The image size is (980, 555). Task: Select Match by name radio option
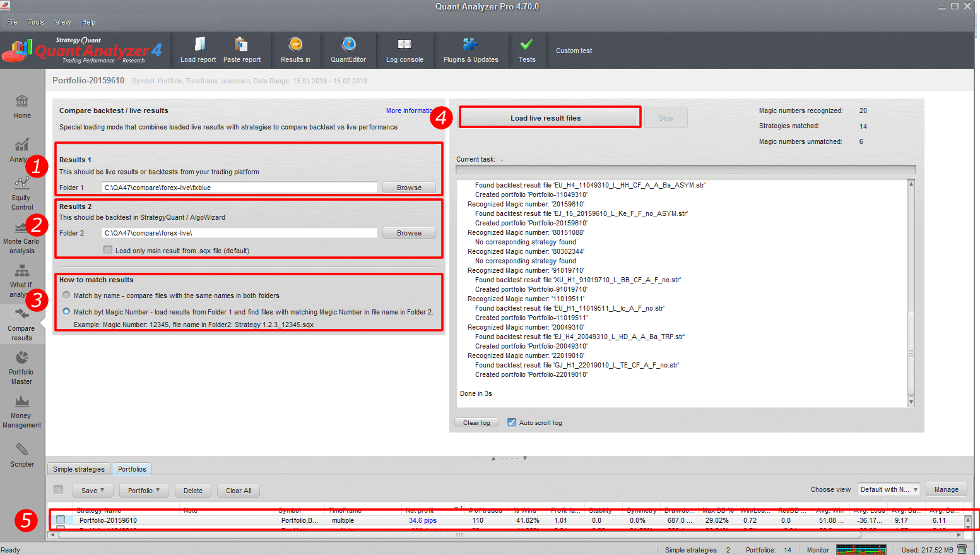coord(66,295)
